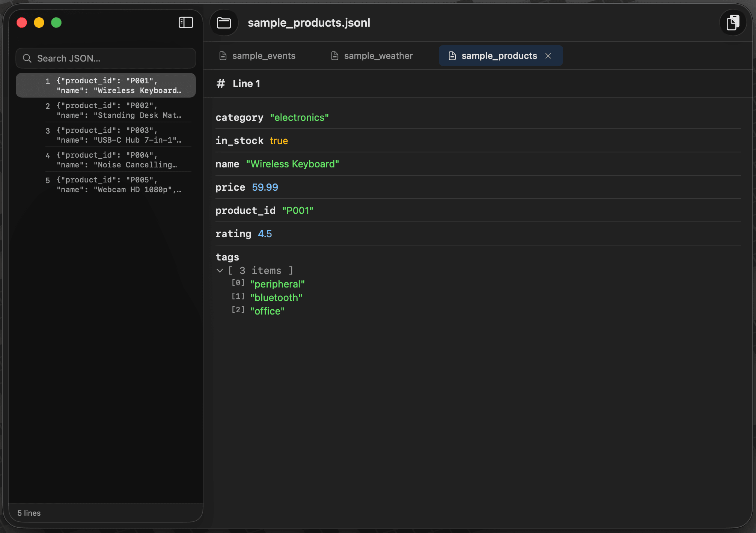Select line 5 Webcam HD 1080p
This screenshot has width=756, height=533.
(x=106, y=185)
